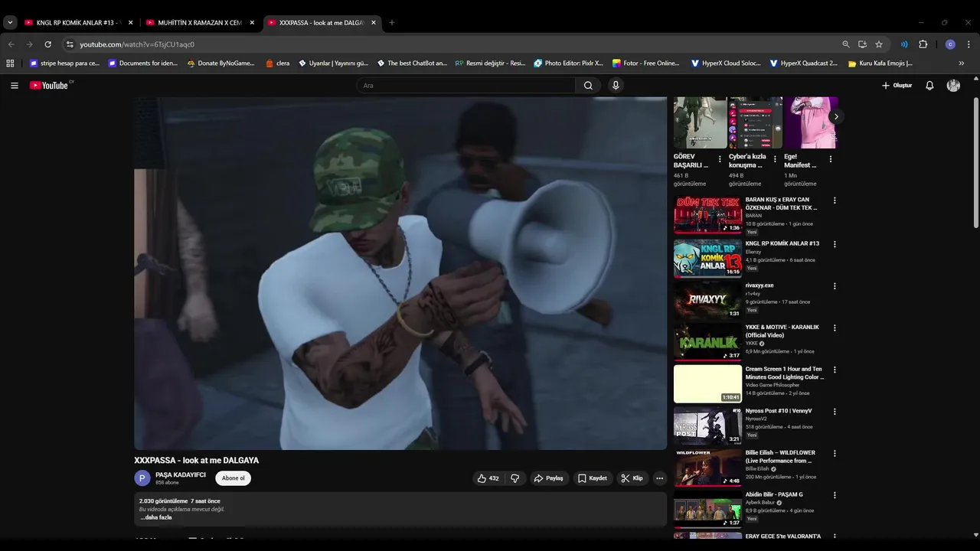
Task: Open options for rivaxyy.exe video
Action: [835, 286]
